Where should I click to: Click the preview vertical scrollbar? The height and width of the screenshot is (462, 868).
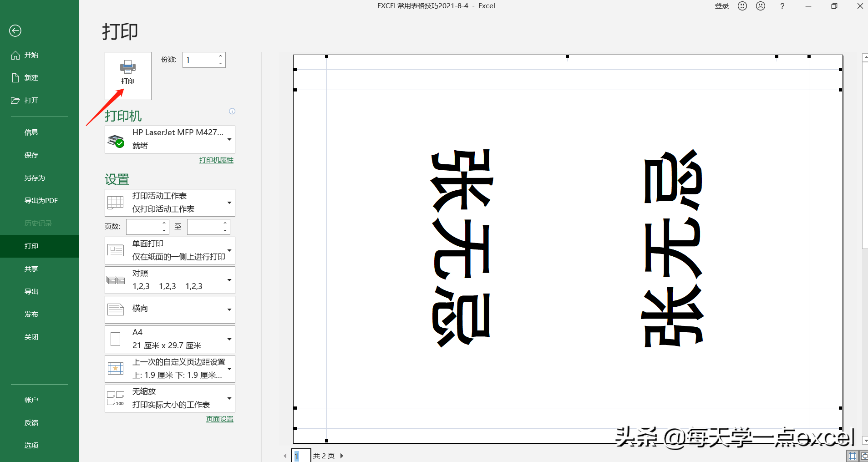point(865,155)
